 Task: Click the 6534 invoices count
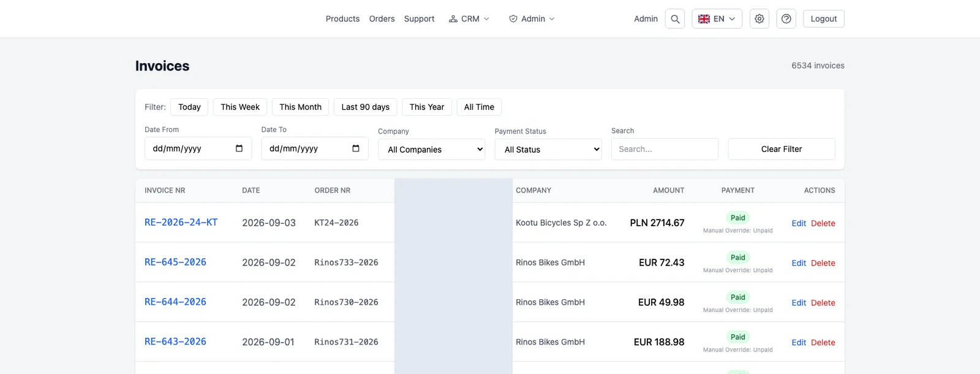tap(818, 66)
